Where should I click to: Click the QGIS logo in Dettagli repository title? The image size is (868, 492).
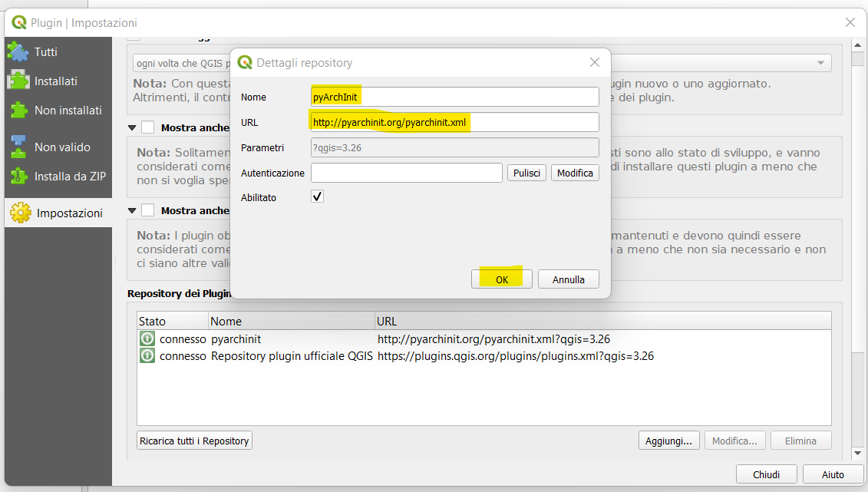[x=245, y=62]
